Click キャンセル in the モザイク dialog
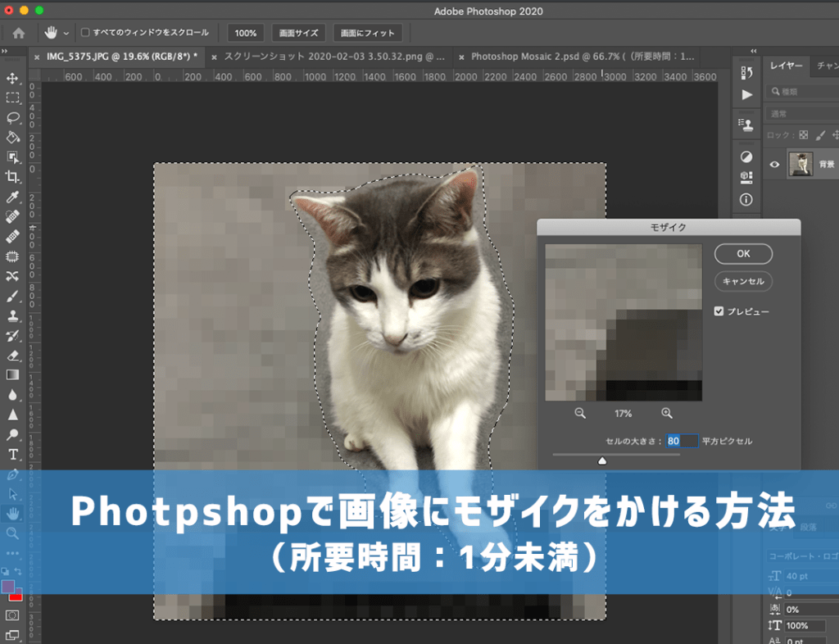 [743, 281]
